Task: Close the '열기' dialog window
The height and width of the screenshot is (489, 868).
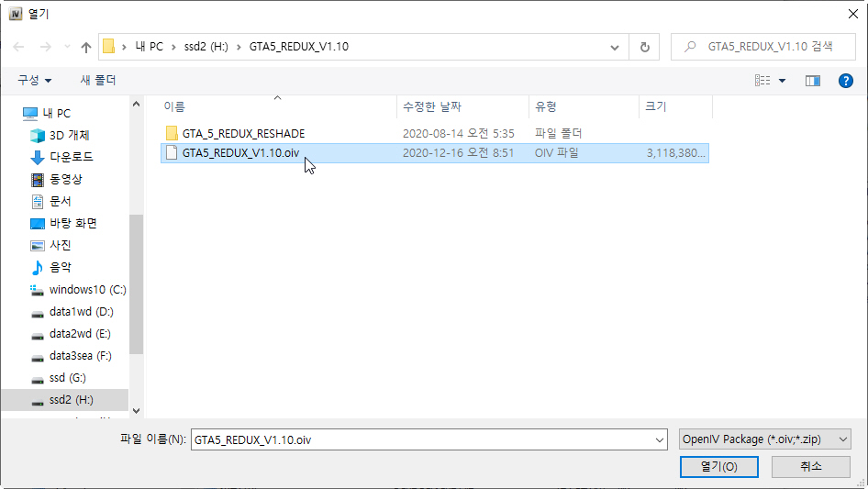Action: click(853, 14)
